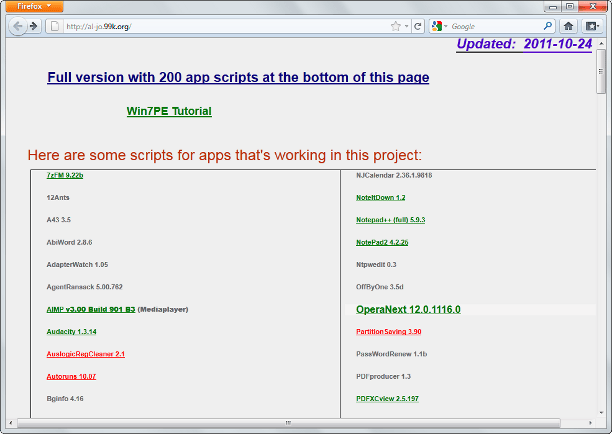Open the PartitionSaving 3.90 link
The width and height of the screenshot is (612, 434).
pos(388,332)
